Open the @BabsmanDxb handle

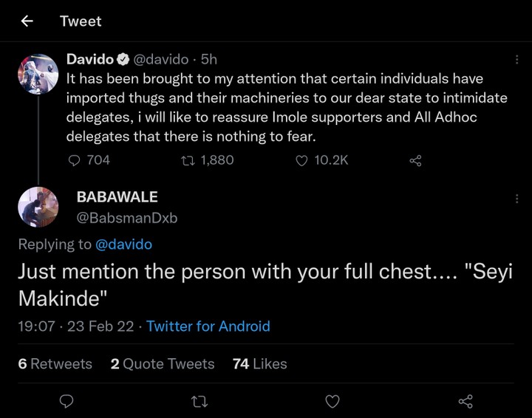tap(127, 218)
